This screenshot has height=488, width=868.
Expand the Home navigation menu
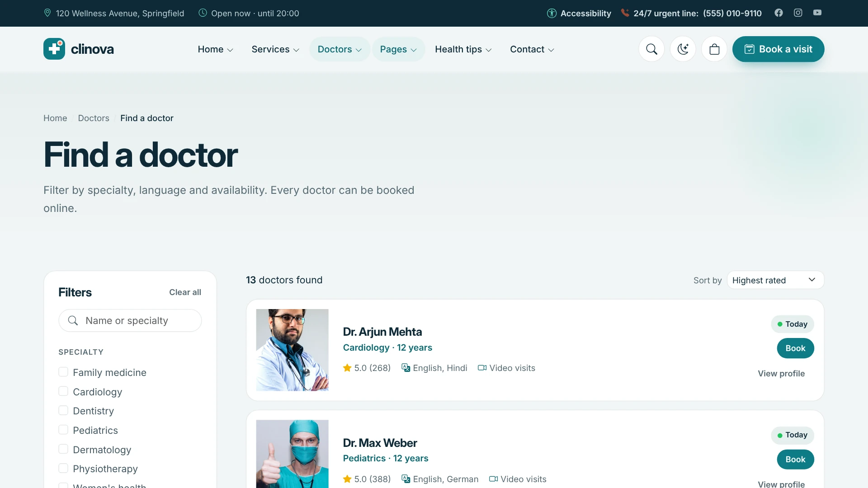216,49
